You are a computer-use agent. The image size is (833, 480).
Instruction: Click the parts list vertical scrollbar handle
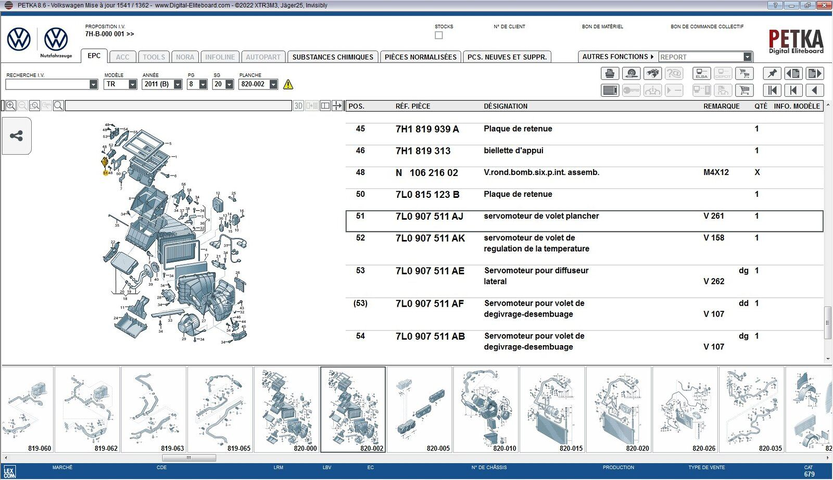click(828, 322)
